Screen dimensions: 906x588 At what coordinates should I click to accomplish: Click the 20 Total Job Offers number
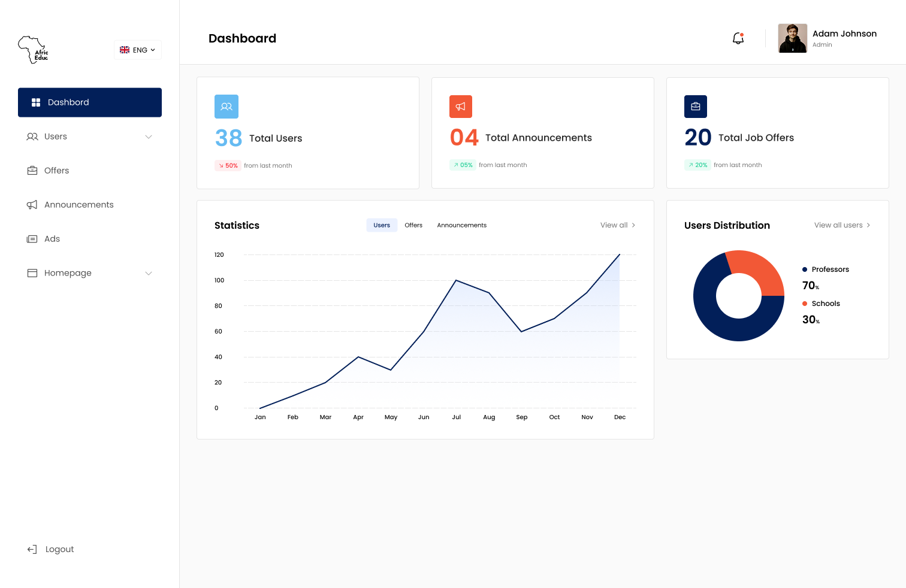click(698, 138)
